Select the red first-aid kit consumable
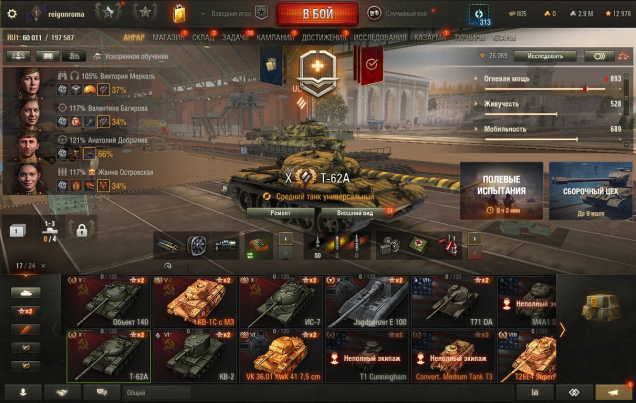Image resolution: width=636 pixels, height=403 pixels. [419, 246]
